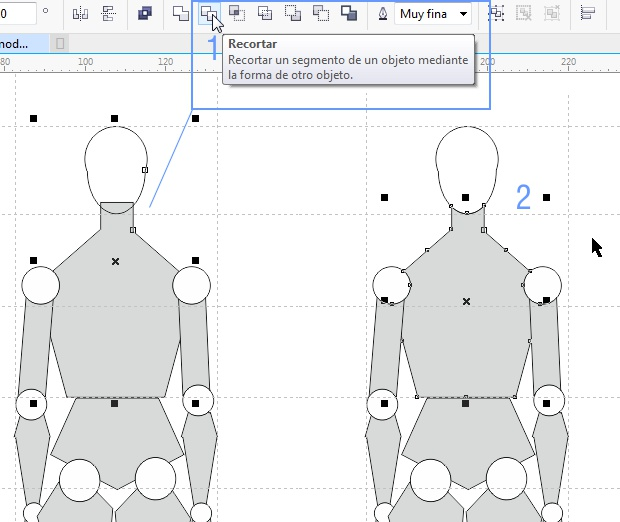Click the X center marker of the right torso
620x522 pixels.
[x=466, y=301]
